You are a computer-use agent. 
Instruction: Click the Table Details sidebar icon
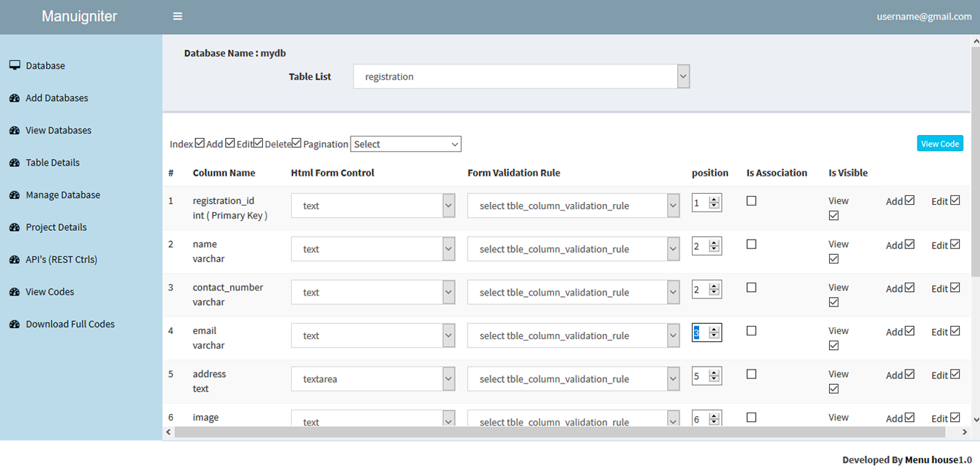pos(15,163)
